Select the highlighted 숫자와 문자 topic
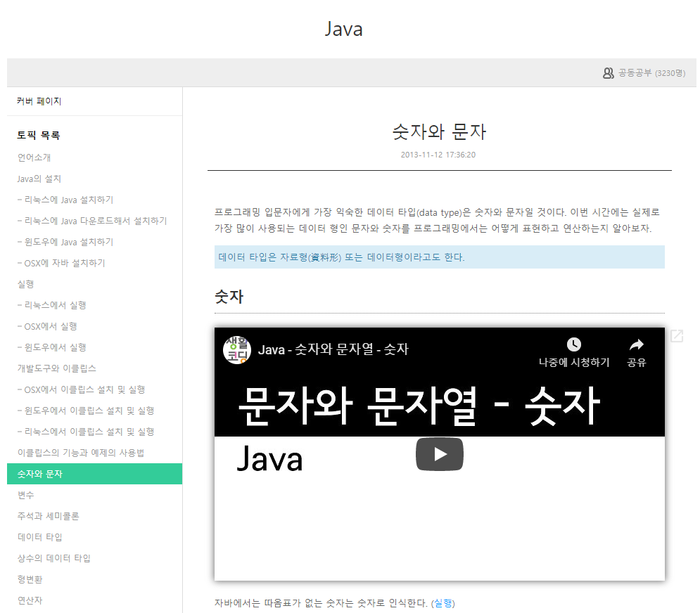The image size is (700, 613). [x=40, y=474]
